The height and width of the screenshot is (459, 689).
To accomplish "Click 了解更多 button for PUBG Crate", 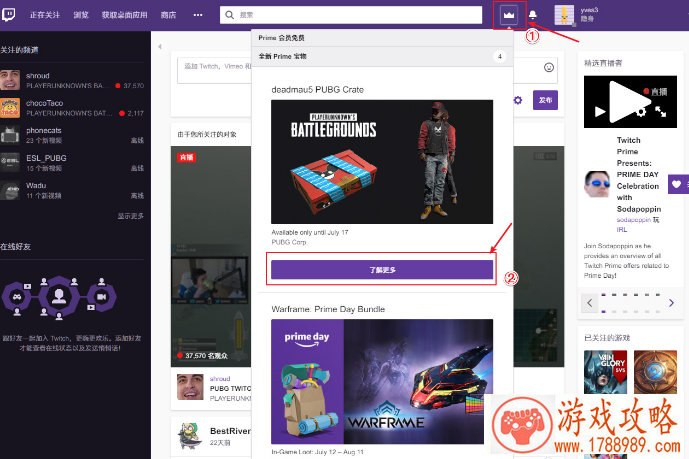I will pos(382,269).
